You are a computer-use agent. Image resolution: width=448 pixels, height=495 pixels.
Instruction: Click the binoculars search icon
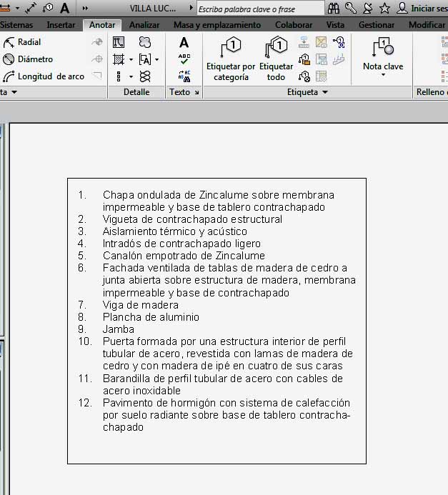333,8
